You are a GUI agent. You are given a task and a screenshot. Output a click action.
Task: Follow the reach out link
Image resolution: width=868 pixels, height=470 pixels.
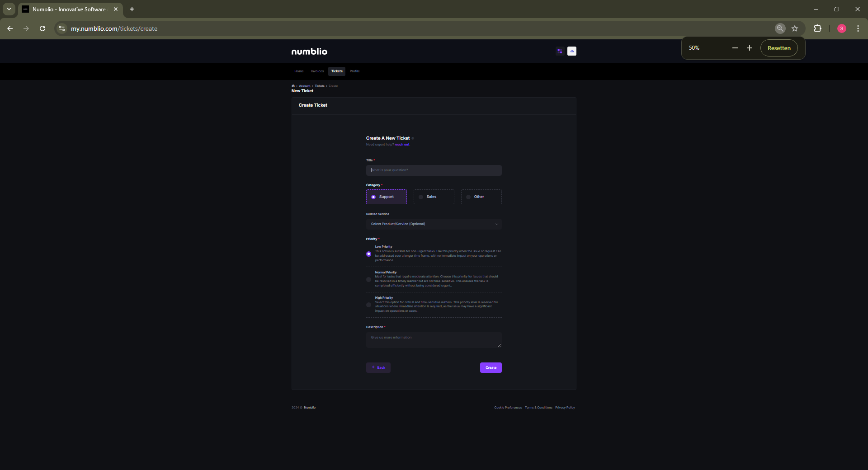pos(402,145)
